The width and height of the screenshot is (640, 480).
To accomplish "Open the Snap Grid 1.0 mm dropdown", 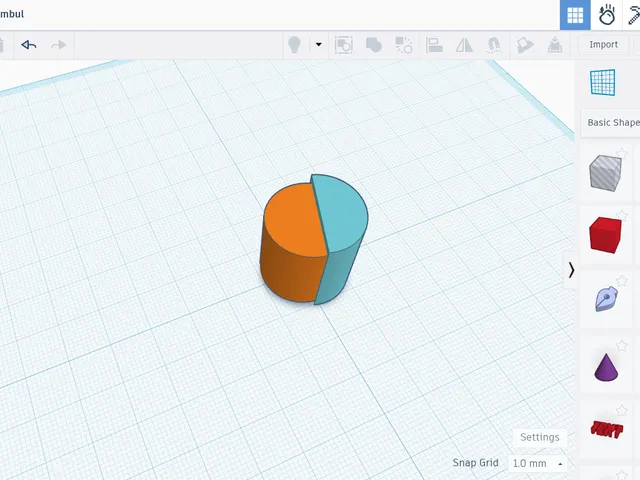I will coord(538,463).
